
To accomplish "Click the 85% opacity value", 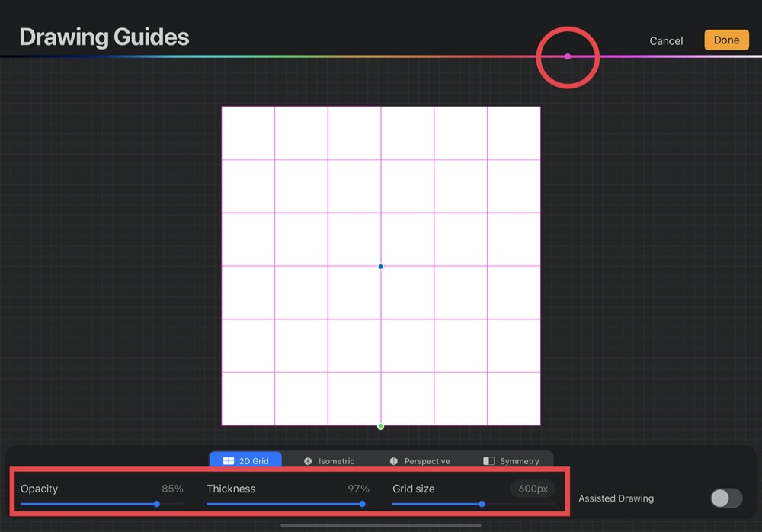I will tap(172, 489).
